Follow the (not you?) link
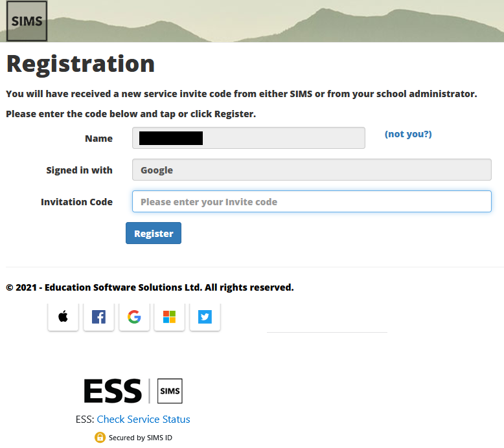 (408, 134)
